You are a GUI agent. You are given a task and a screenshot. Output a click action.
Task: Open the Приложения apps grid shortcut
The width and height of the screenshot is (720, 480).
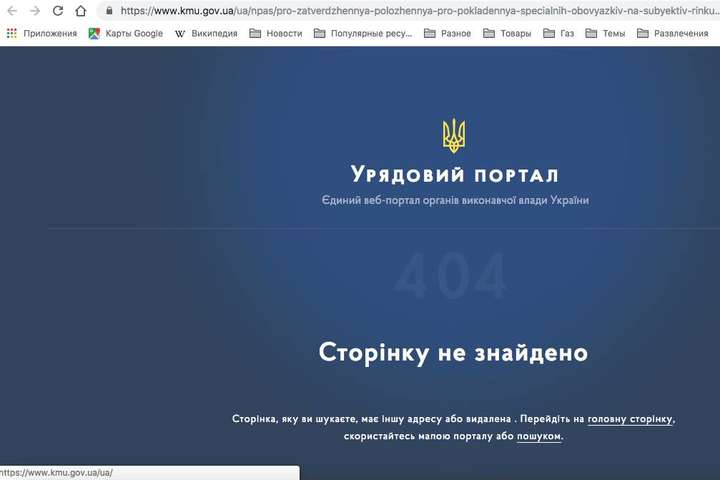41,33
